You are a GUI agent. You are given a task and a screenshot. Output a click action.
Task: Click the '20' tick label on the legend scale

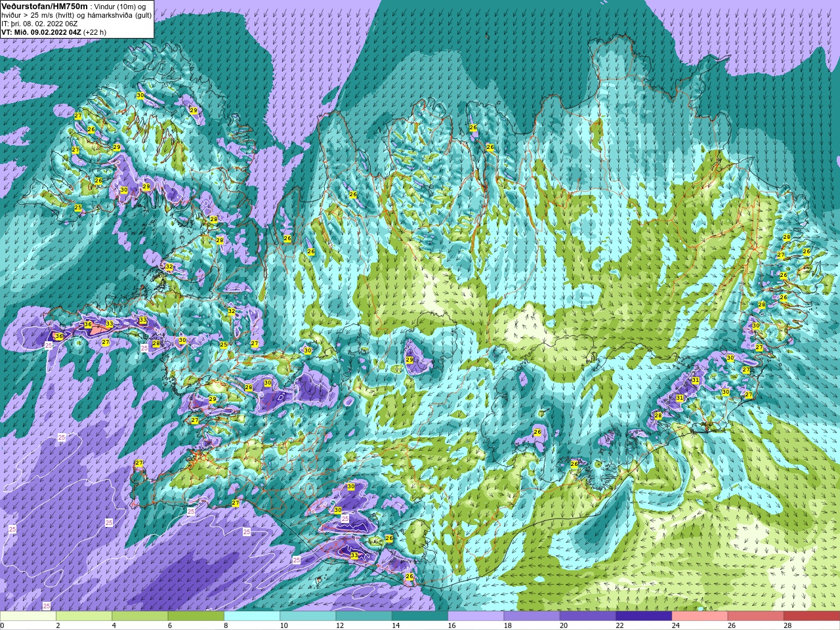pos(564,625)
